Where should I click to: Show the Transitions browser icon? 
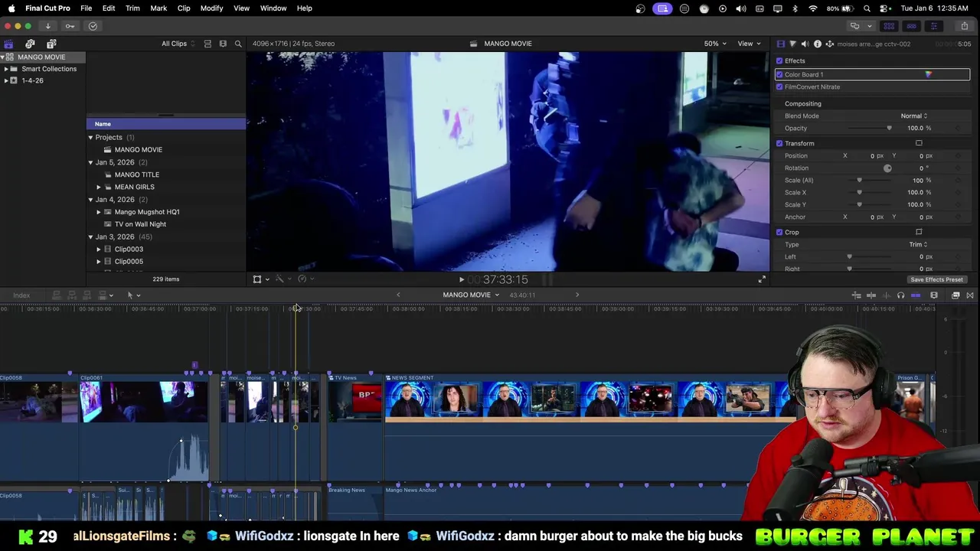pyautogui.click(x=970, y=295)
